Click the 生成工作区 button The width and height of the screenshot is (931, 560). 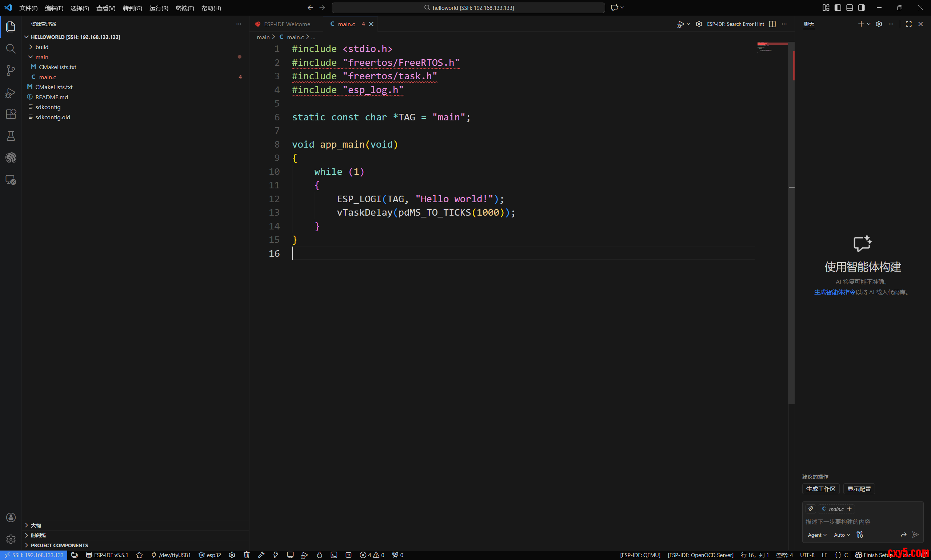820,489
